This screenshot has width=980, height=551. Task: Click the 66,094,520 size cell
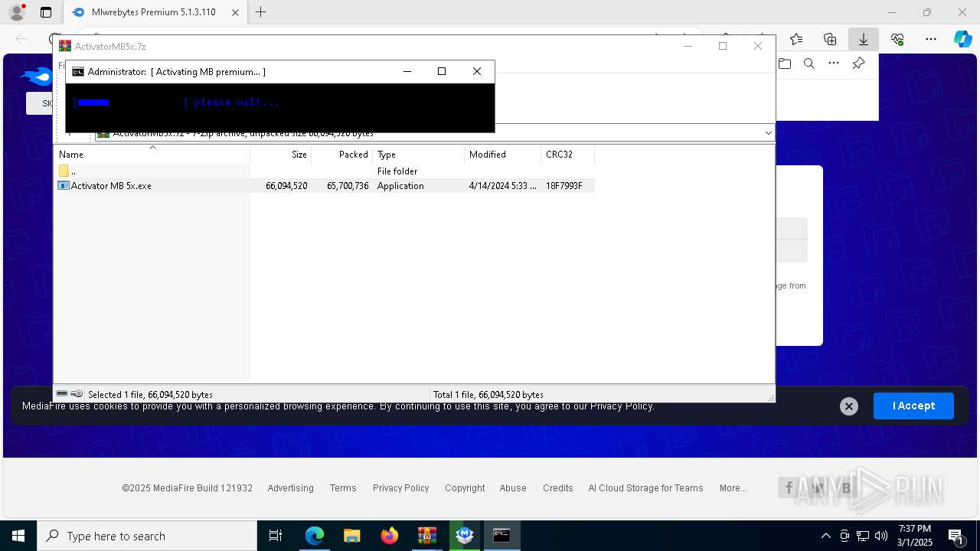click(286, 185)
